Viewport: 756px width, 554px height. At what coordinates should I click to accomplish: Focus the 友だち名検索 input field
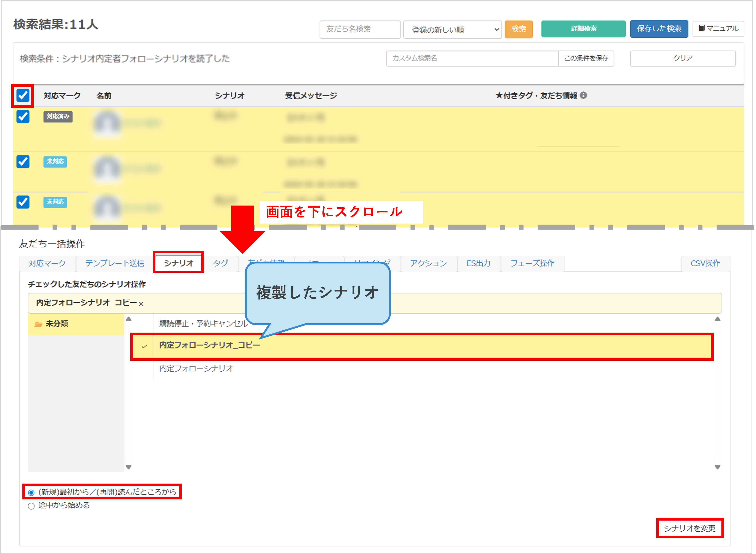click(x=360, y=29)
